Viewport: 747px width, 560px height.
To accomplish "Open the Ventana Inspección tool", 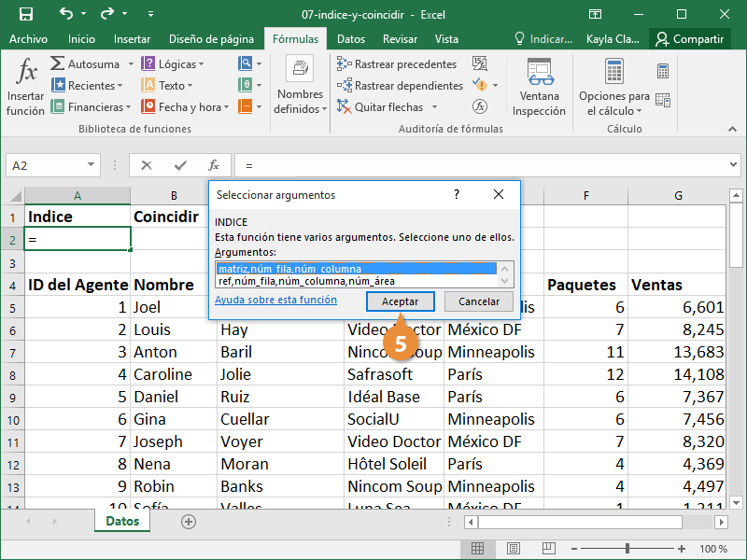I will tap(539, 86).
